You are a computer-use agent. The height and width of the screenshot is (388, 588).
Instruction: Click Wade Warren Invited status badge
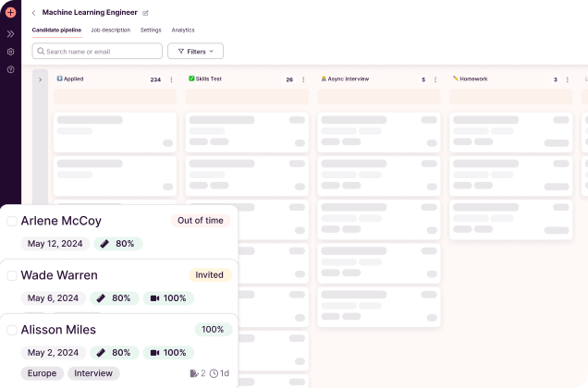(x=210, y=274)
